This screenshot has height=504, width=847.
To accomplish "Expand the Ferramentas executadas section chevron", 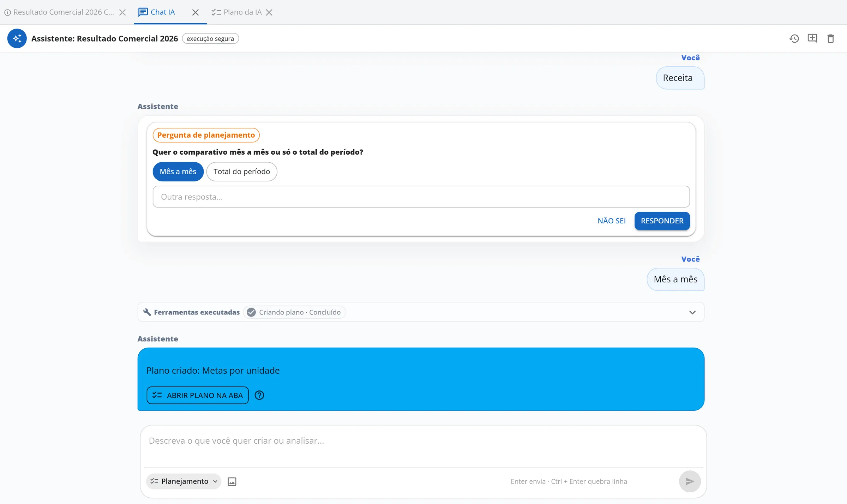I will (x=692, y=312).
